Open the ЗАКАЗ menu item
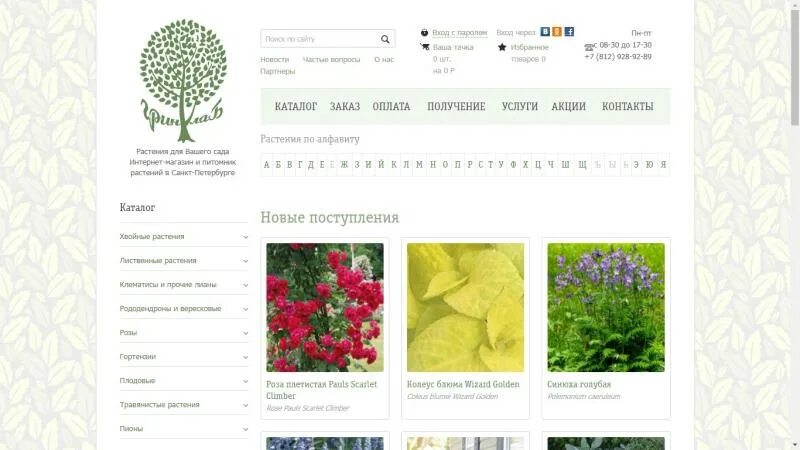 coord(345,106)
